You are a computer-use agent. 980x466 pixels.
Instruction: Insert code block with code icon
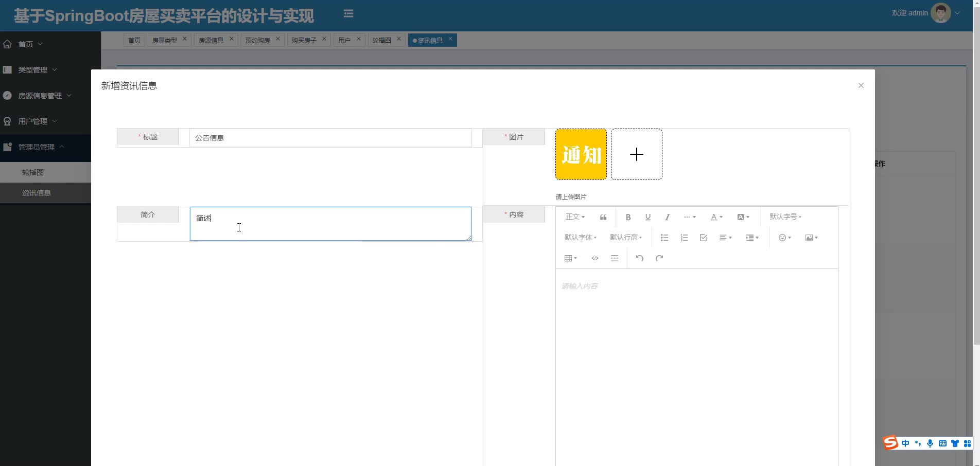[595, 258]
